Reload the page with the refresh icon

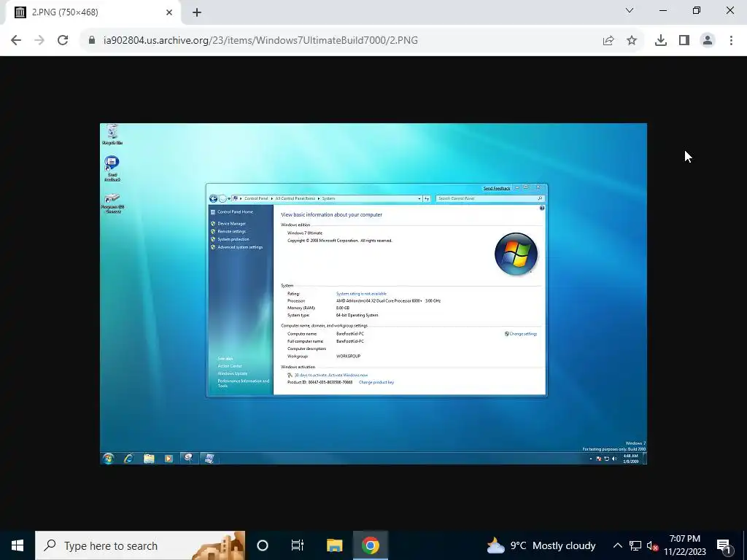coord(63,41)
